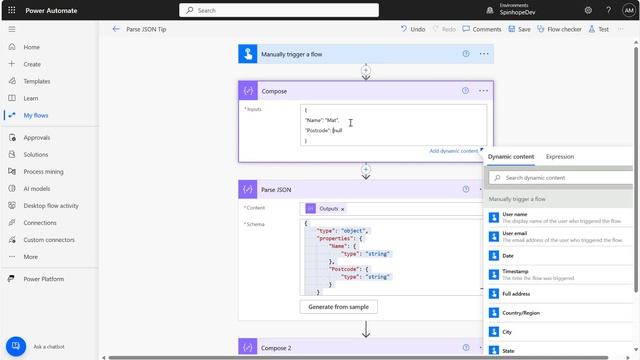Screen dimensions: 640x360
Task: Save the flow
Action: tap(519, 29)
